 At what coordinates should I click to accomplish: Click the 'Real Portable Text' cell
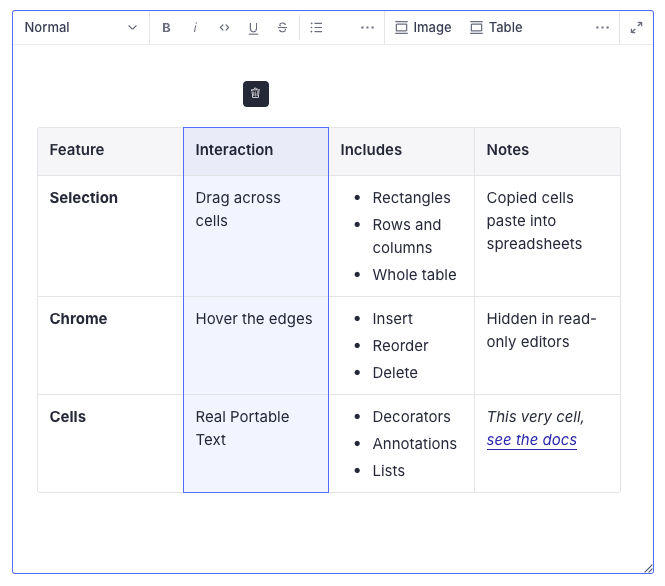click(x=256, y=444)
